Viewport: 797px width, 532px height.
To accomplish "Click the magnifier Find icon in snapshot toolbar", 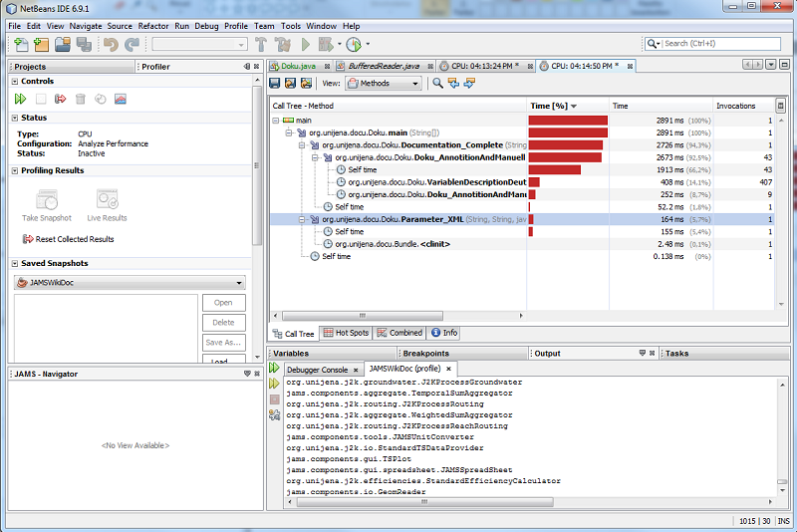I will point(437,84).
